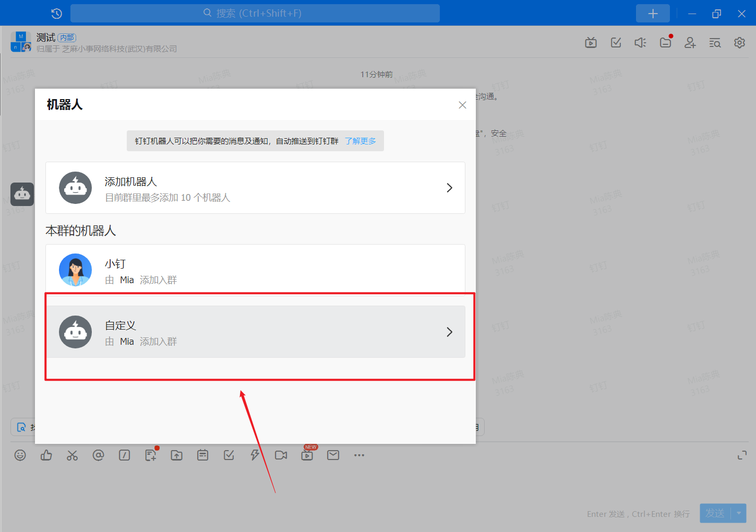Start a video call camera icon
This screenshot has width=756, height=532.
click(281, 455)
